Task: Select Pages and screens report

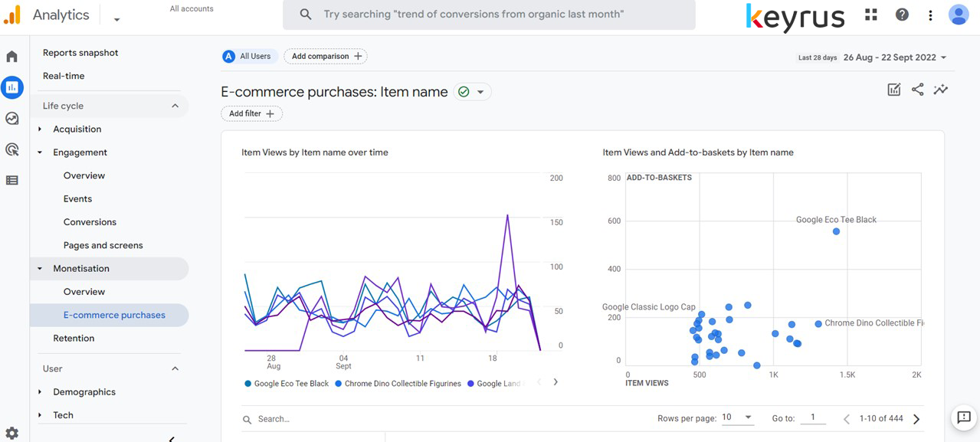Action: point(103,246)
